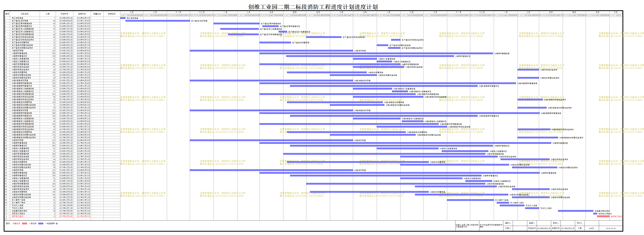Screen dimensions: 644x235
Task: Click the 2015年09月01日 value in title block
Action: (x=544, y=228)
